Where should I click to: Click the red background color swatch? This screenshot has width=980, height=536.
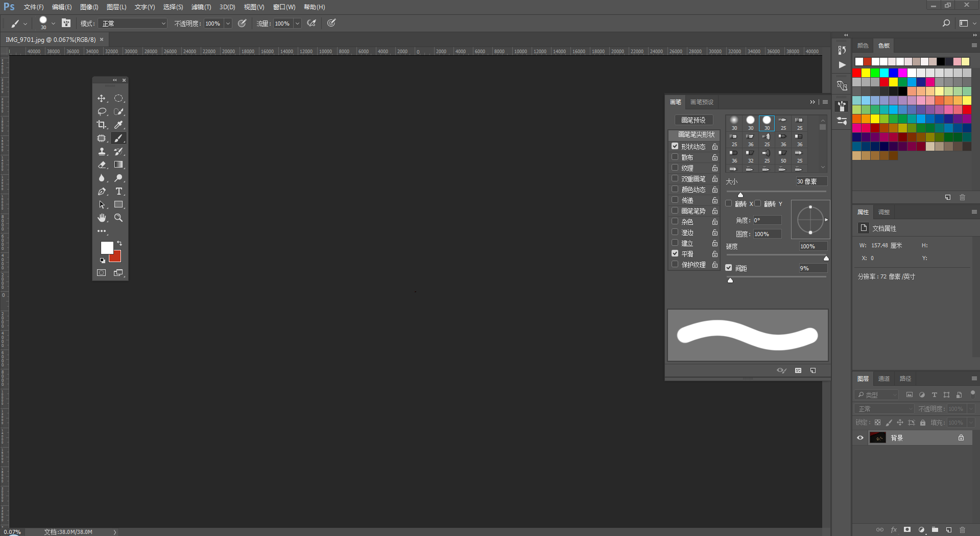click(x=117, y=258)
